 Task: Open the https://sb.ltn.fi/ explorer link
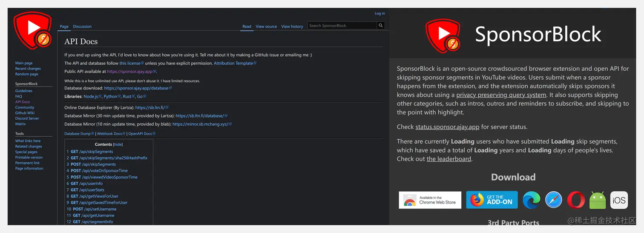point(152,108)
